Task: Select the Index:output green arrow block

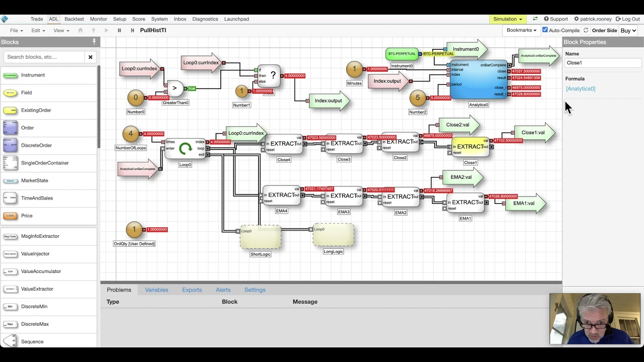Action: pos(329,101)
